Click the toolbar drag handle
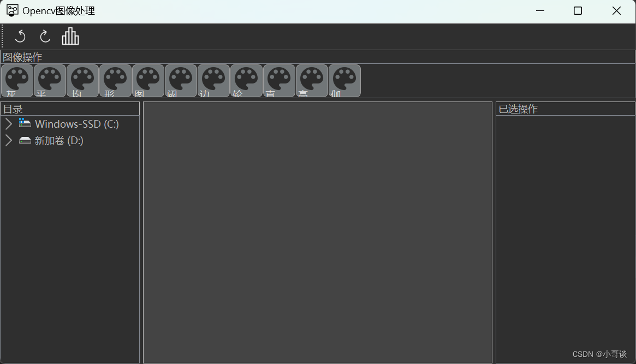Image resolution: width=636 pixels, height=364 pixels. pyautogui.click(x=2, y=37)
